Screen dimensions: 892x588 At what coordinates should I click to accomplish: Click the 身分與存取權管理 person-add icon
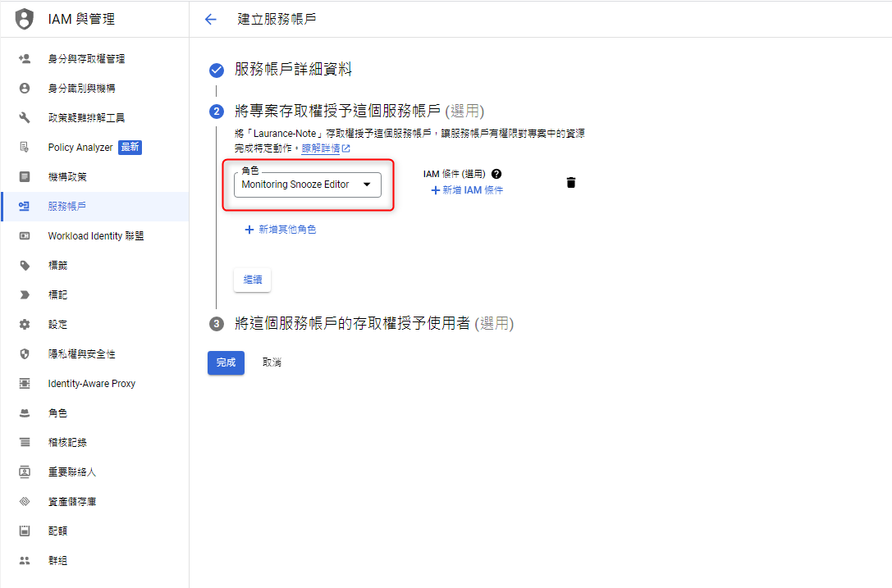(x=25, y=58)
